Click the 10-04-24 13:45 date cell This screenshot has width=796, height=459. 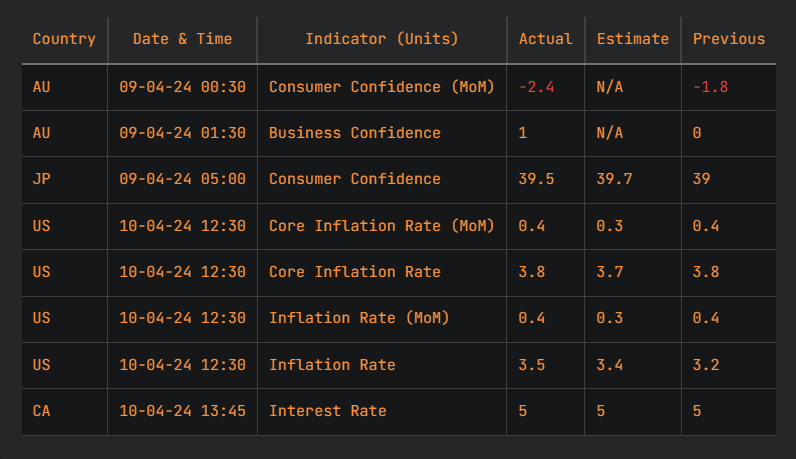coord(182,411)
